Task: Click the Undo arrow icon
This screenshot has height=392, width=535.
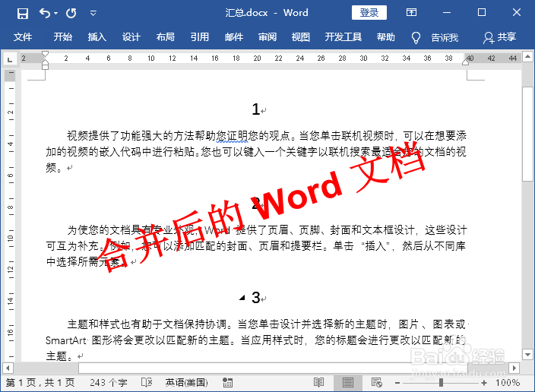Action: (x=45, y=13)
